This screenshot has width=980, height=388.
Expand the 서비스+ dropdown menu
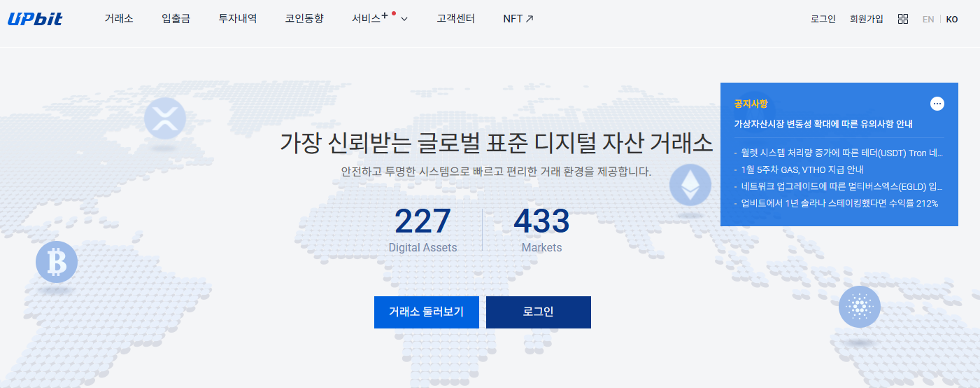[380, 19]
